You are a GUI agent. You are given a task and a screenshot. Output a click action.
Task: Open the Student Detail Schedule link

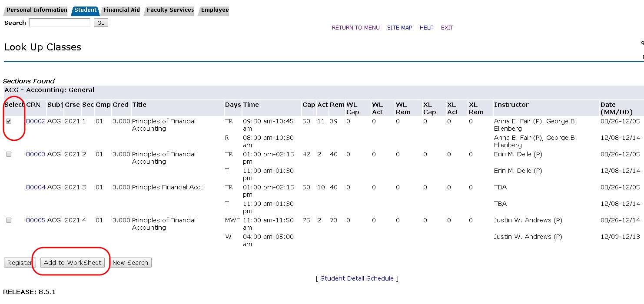pyautogui.click(x=357, y=279)
